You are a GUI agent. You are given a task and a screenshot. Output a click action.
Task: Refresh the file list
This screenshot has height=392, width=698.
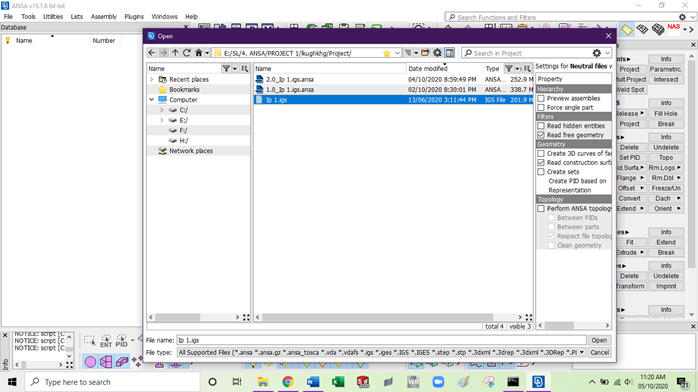[x=187, y=53]
